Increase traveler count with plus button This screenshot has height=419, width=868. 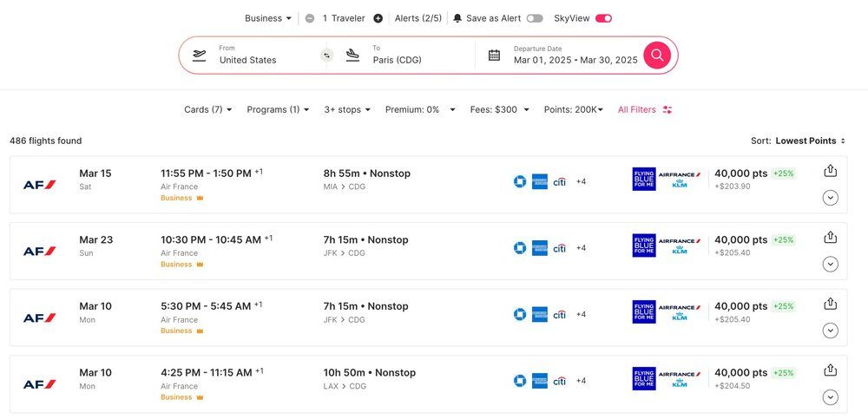(x=378, y=18)
